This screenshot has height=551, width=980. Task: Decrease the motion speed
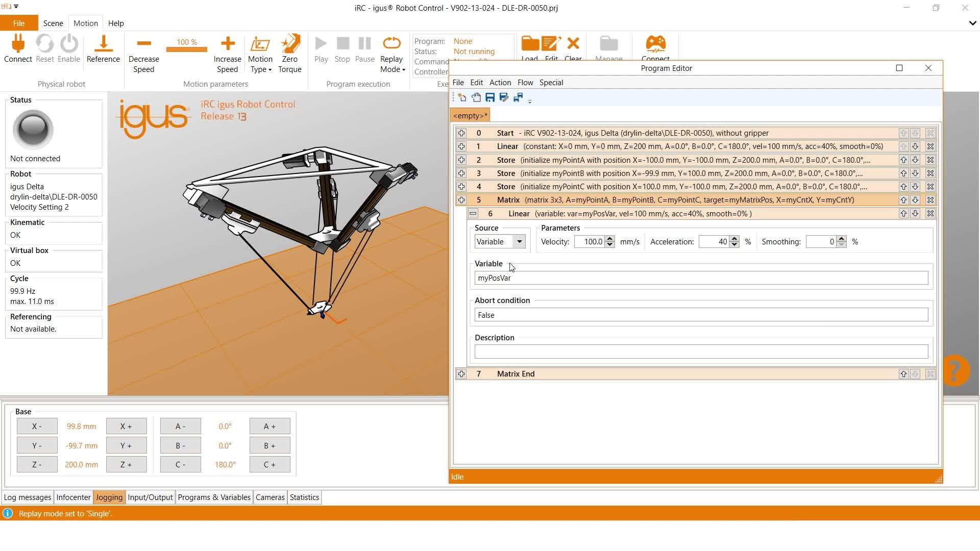point(144,54)
